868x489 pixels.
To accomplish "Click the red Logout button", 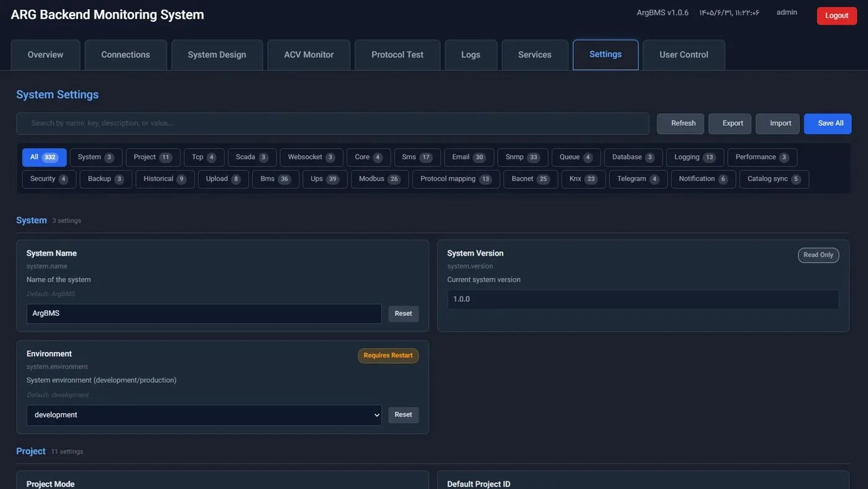I will pos(837,16).
